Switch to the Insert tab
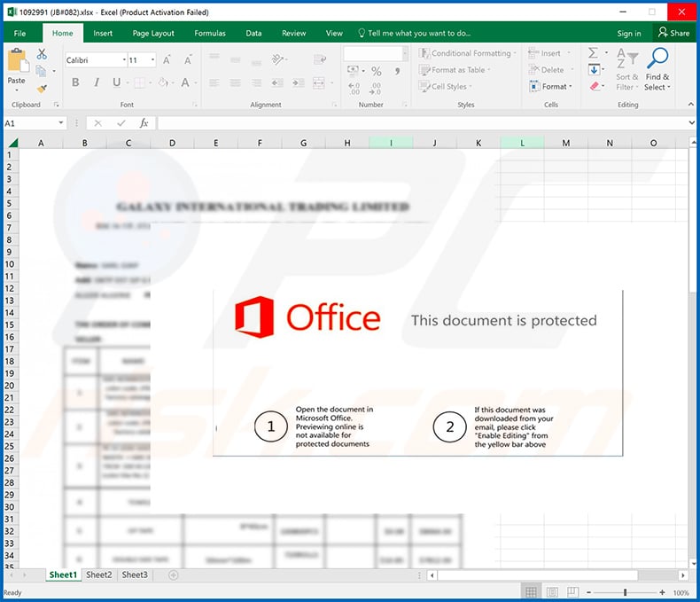 103,33
